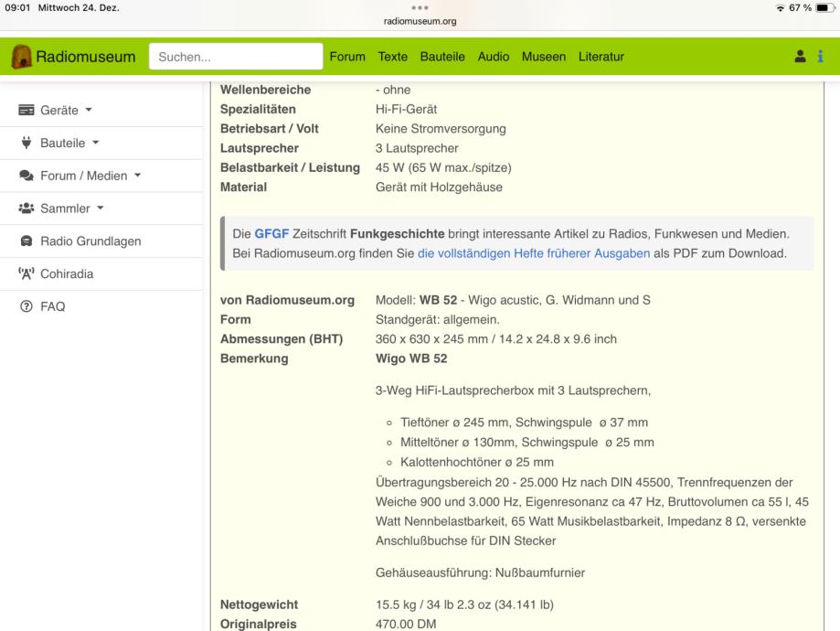Click the model name 'WB 52'
Image resolution: width=840 pixels, height=631 pixels.
pyautogui.click(x=438, y=300)
